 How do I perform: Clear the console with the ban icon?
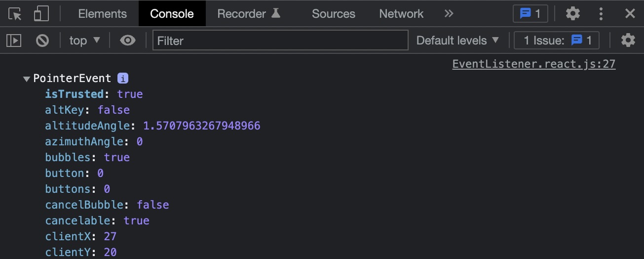[x=42, y=41]
